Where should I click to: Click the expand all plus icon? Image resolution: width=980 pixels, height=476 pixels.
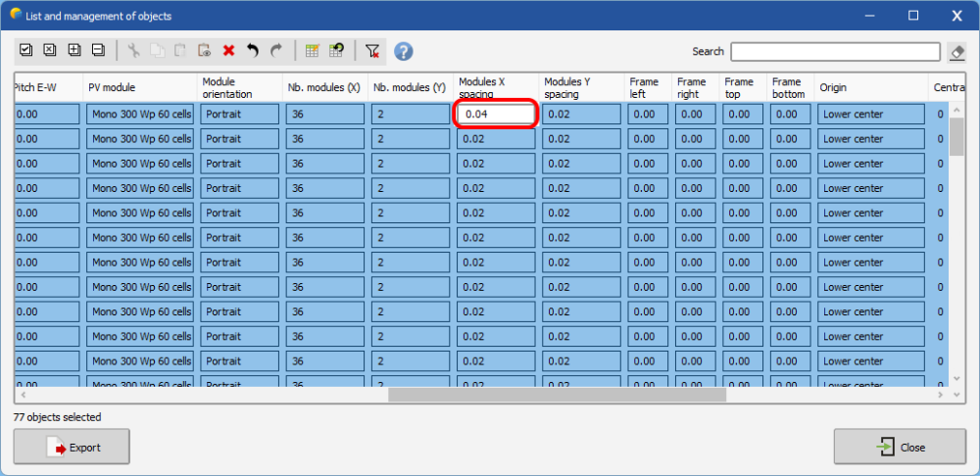pyautogui.click(x=73, y=51)
